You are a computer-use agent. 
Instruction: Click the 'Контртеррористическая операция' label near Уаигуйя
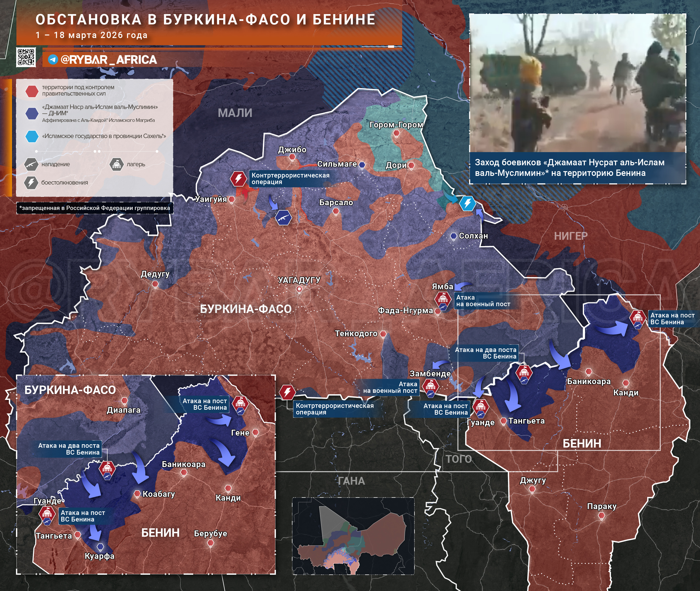(290, 179)
